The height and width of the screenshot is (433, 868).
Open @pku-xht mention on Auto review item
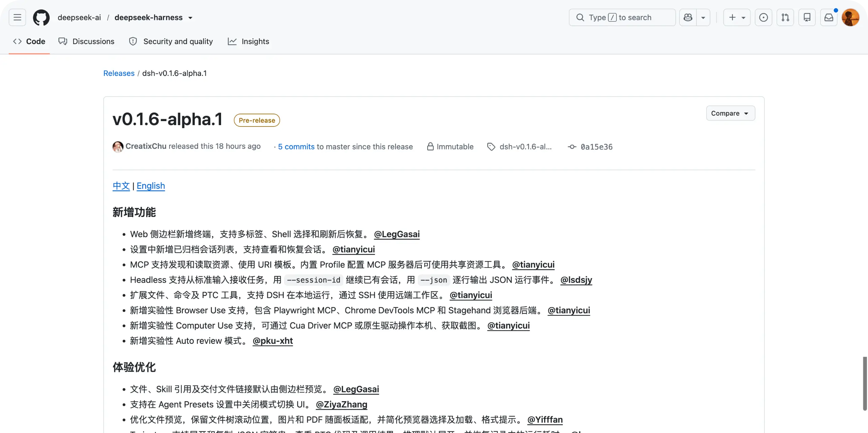273,341
